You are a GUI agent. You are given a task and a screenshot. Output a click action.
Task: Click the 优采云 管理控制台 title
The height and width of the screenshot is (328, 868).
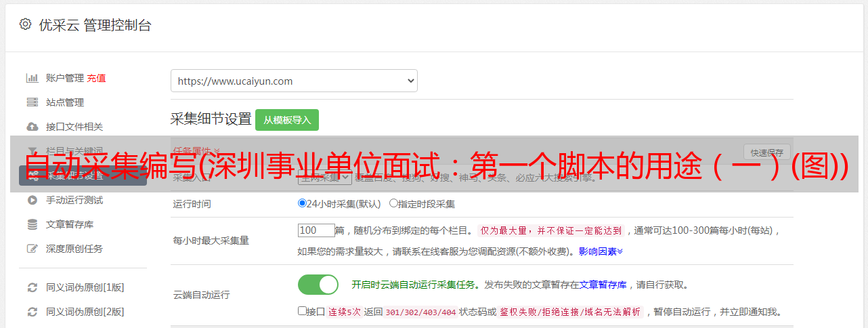click(94, 25)
